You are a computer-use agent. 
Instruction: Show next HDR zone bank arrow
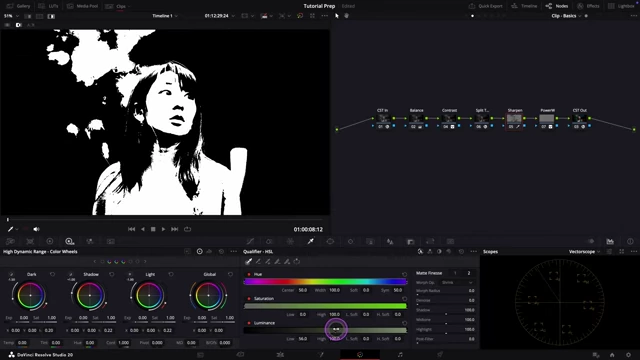pyautogui.click(x=145, y=262)
